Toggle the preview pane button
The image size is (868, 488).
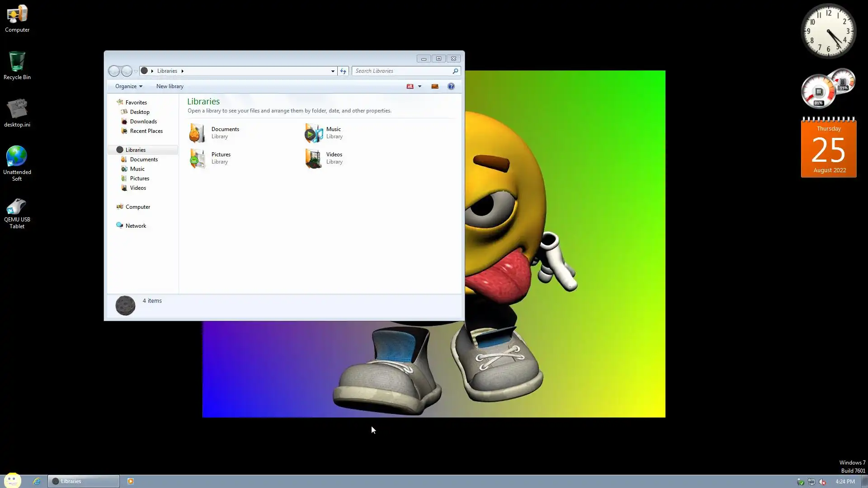click(x=435, y=86)
